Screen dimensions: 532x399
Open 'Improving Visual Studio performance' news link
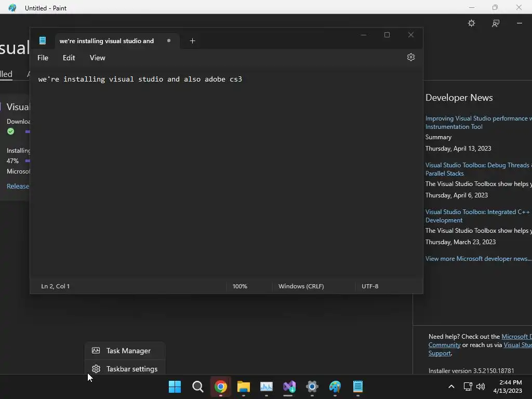coord(478,123)
